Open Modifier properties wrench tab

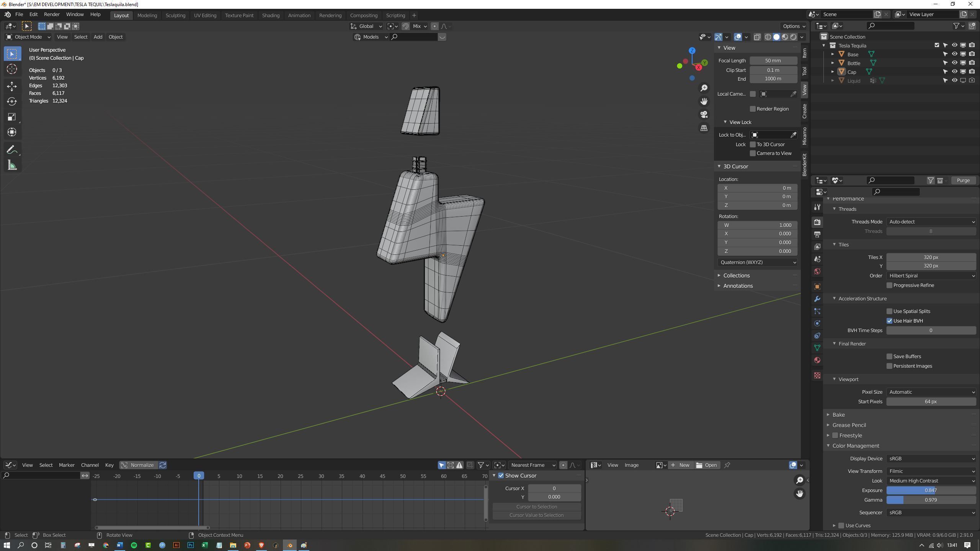coord(817,299)
